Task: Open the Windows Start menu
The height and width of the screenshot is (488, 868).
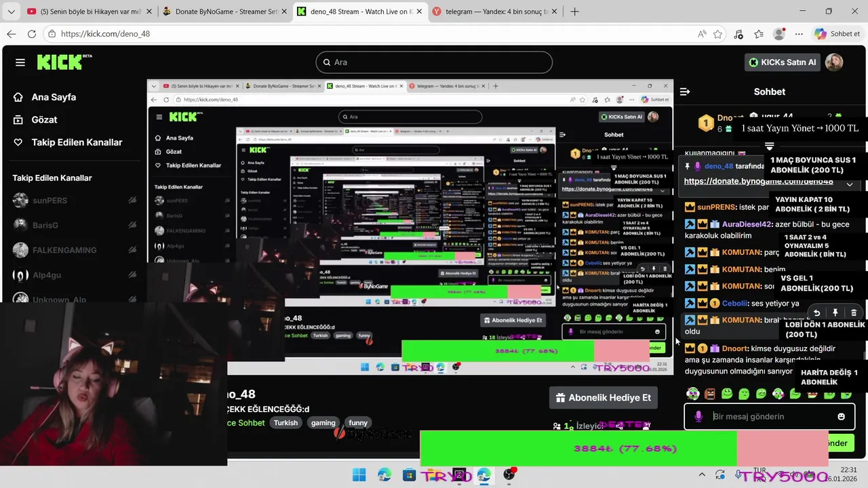Action: pos(359,474)
